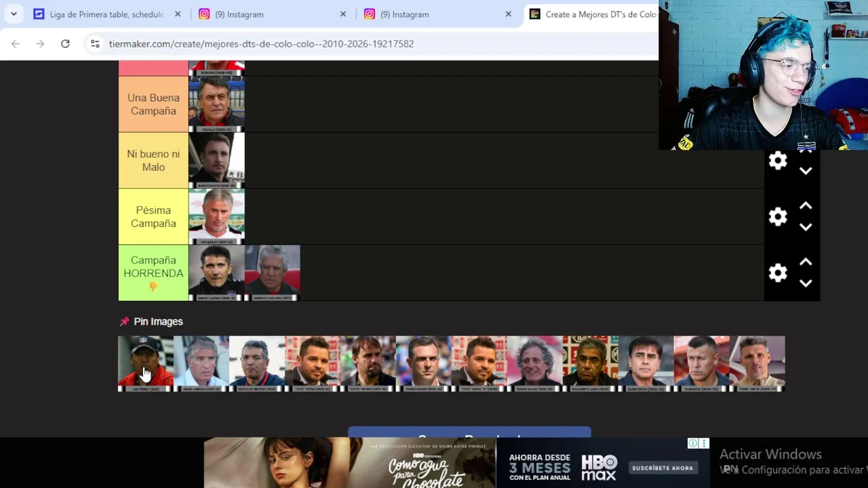Open the tab search dropdown arrow
The image size is (868, 488).
coord(14,14)
